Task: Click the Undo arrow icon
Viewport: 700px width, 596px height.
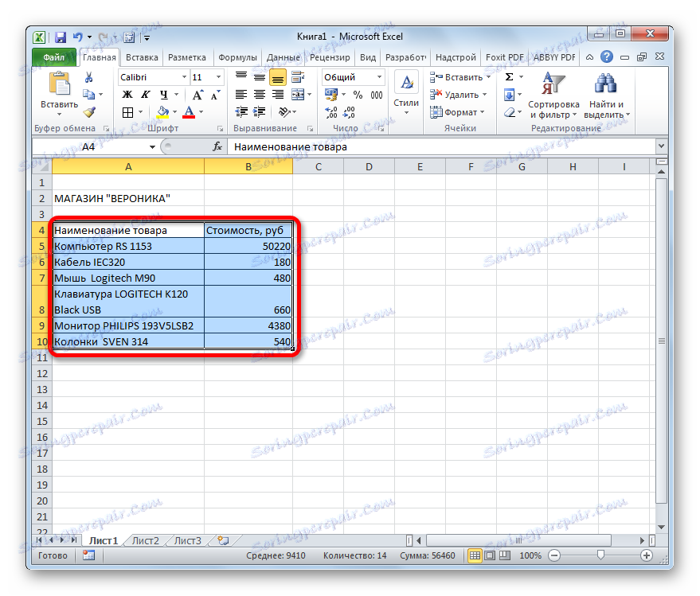Action: pyautogui.click(x=78, y=37)
